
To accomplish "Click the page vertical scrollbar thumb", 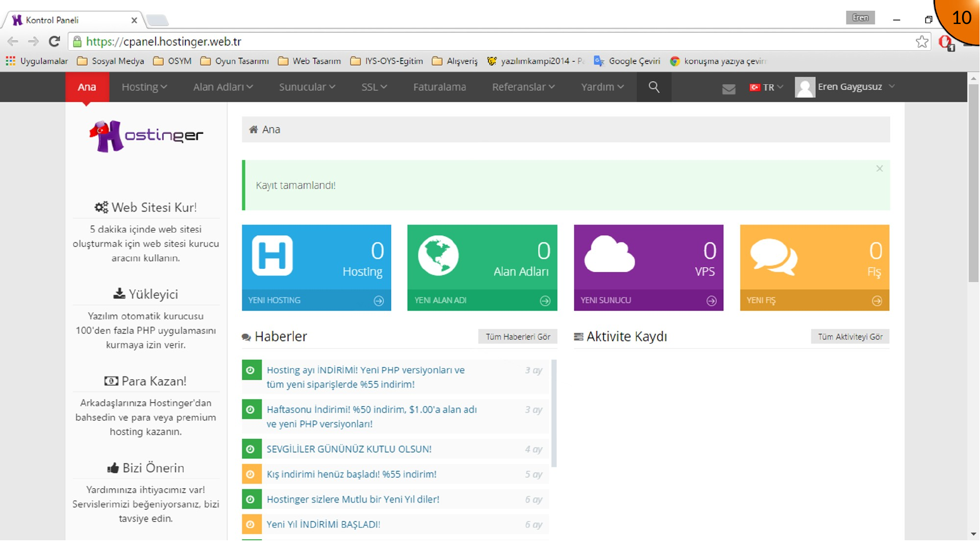I will (973, 183).
